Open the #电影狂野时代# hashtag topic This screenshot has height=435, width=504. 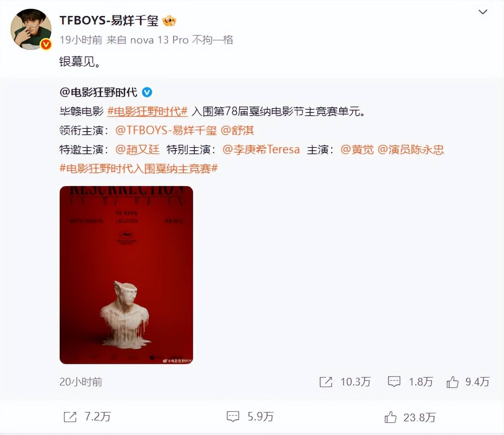[147, 111]
